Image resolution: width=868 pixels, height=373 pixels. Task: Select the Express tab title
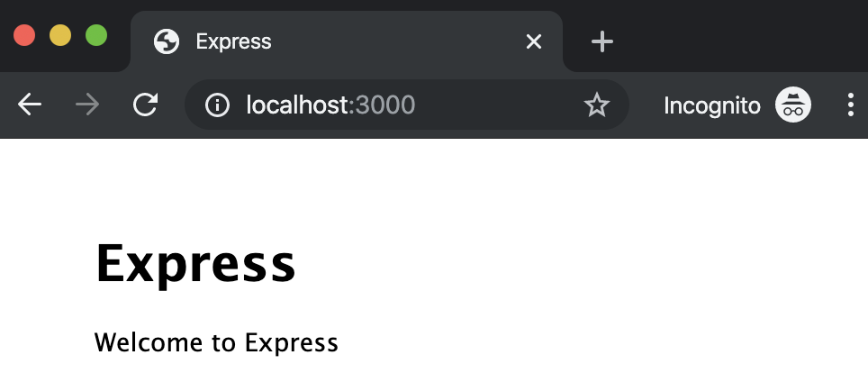233,41
